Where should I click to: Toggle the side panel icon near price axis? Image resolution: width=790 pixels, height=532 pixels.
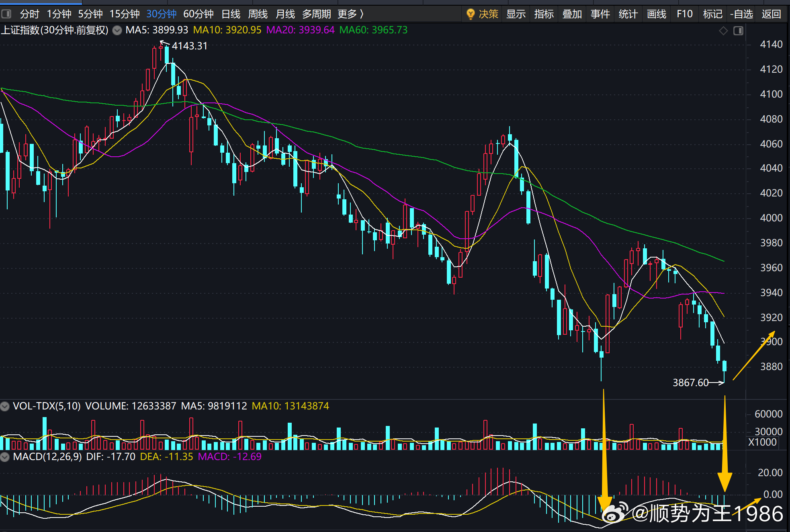(x=738, y=31)
